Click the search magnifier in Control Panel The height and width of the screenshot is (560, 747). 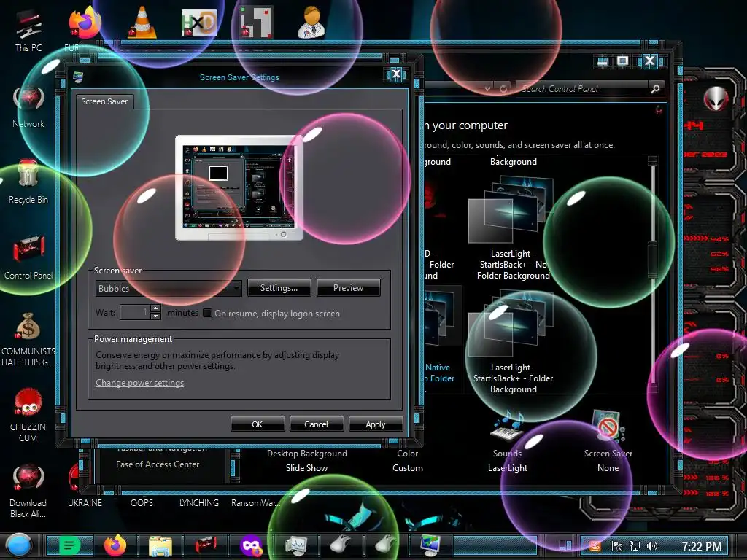point(656,88)
